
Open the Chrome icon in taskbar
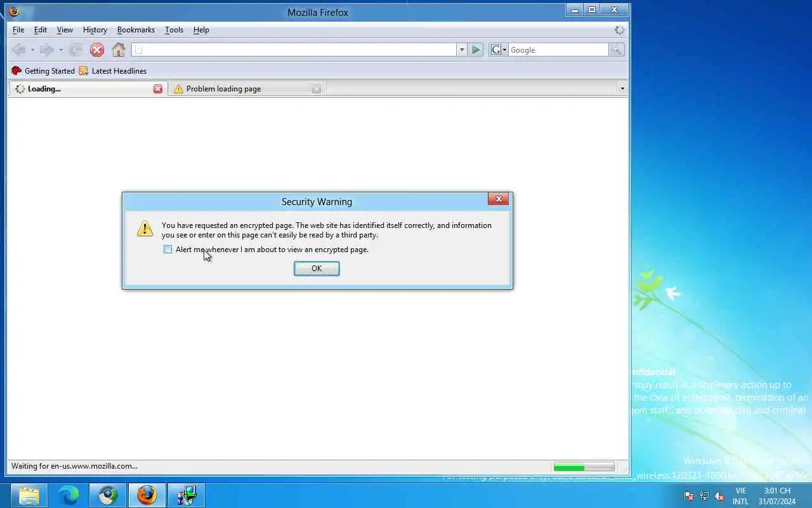107,495
